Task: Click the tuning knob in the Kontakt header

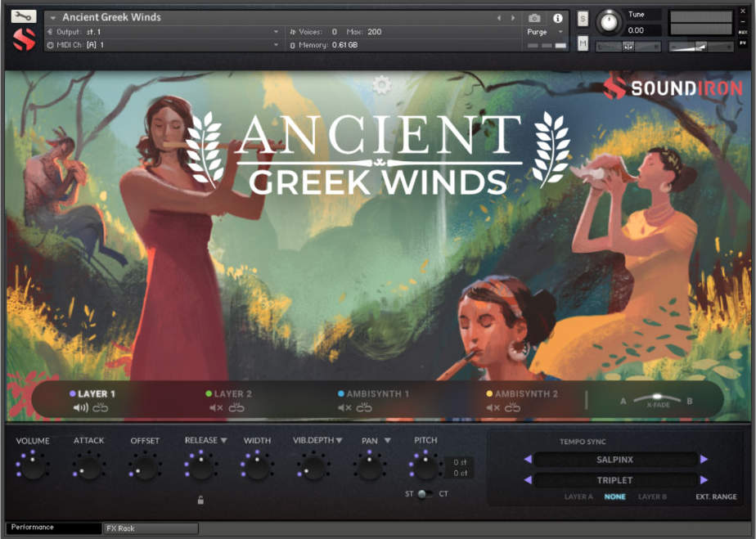Action: [609, 23]
